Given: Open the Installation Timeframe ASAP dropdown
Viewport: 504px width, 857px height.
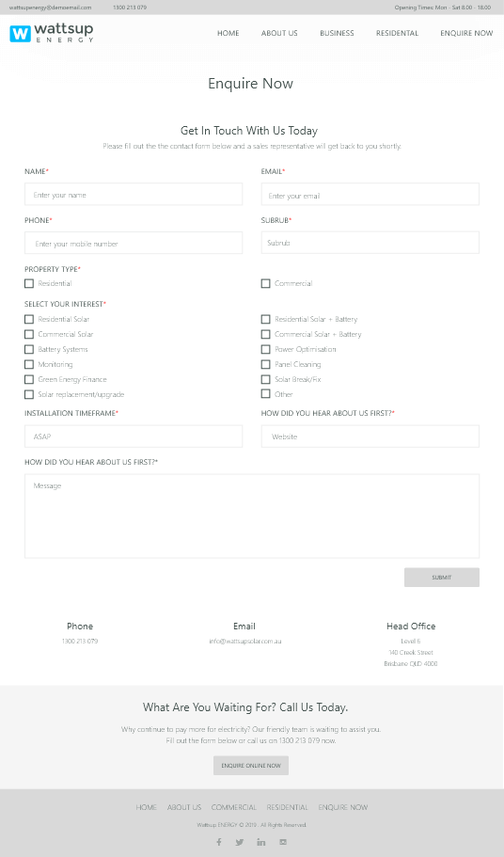Looking at the screenshot, I should [134, 436].
